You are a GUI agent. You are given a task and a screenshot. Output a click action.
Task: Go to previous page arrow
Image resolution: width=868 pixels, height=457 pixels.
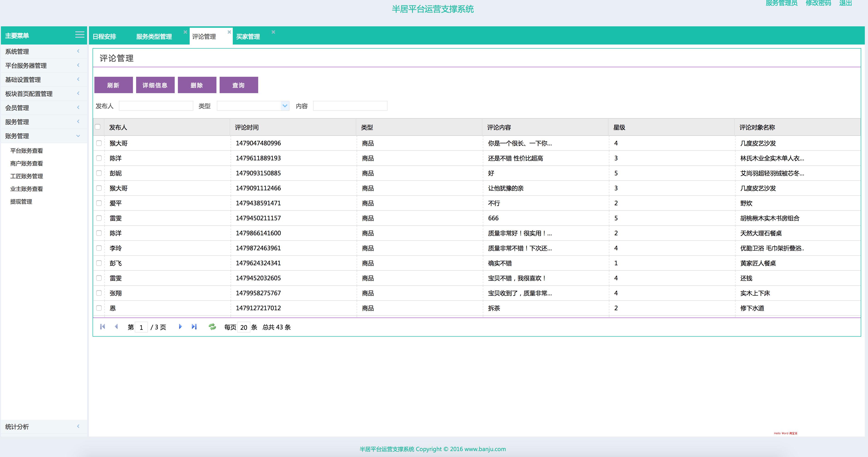116,326
